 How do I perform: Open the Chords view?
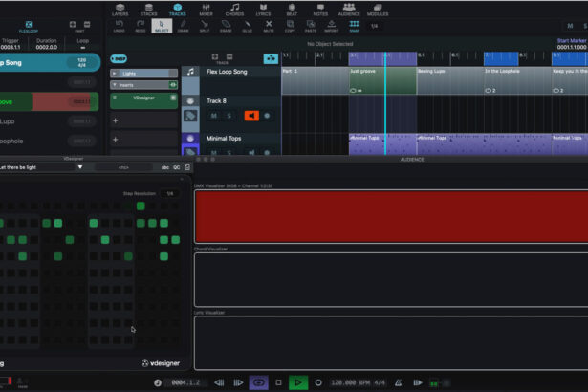pyautogui.click(x=235, y=10)
